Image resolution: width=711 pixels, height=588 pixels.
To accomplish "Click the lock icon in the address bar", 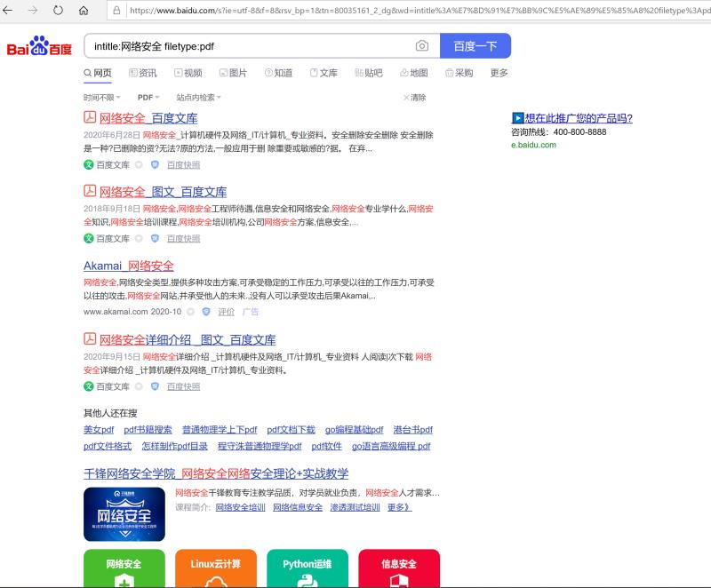I will (116, 10).
